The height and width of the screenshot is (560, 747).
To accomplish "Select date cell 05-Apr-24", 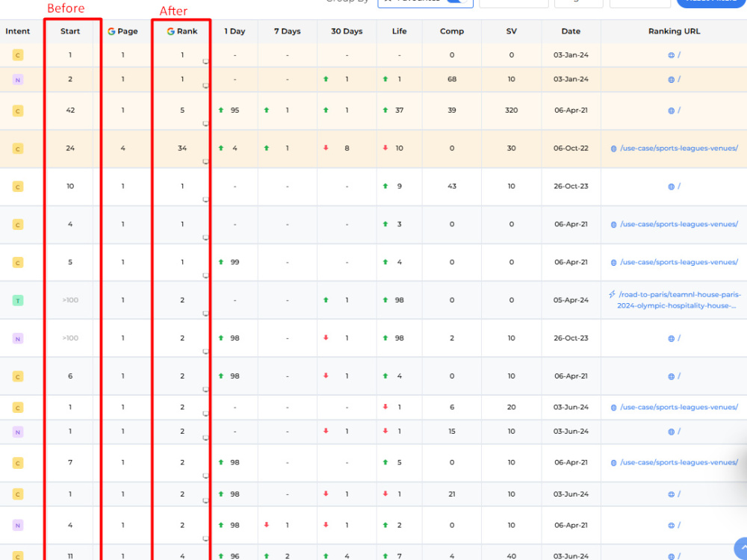I will (571, 300).
